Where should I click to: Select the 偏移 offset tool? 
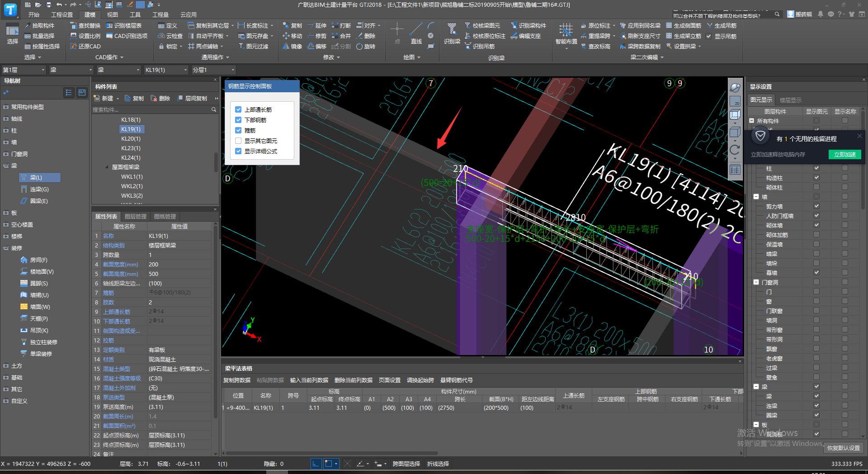(x=317, y=47)
